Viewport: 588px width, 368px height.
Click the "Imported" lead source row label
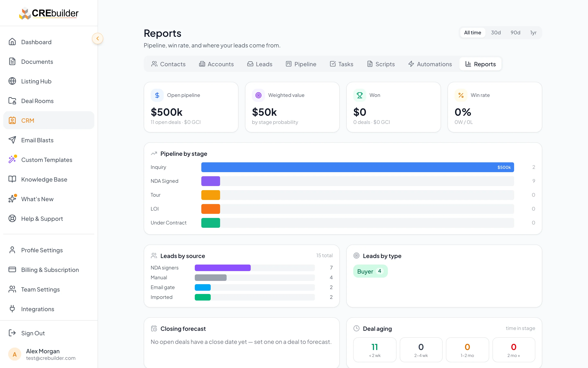coord(161,297)
